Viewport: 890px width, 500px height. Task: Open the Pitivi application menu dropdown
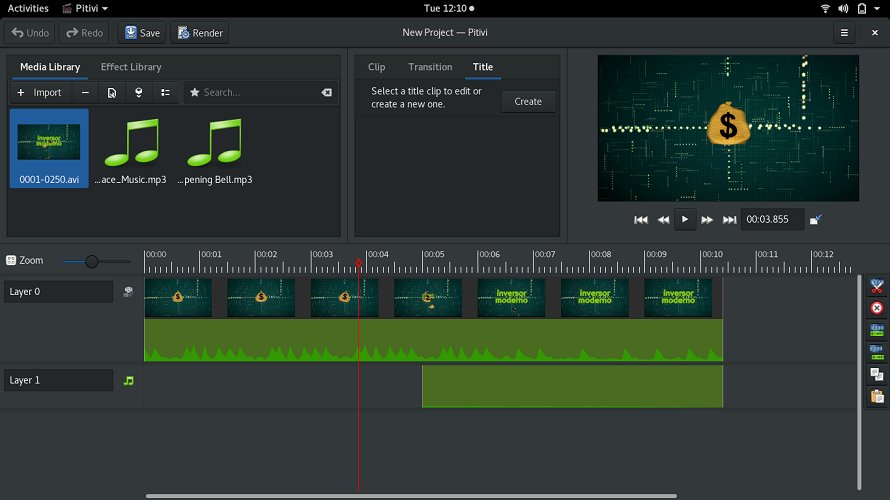click(x=85, y=9)
